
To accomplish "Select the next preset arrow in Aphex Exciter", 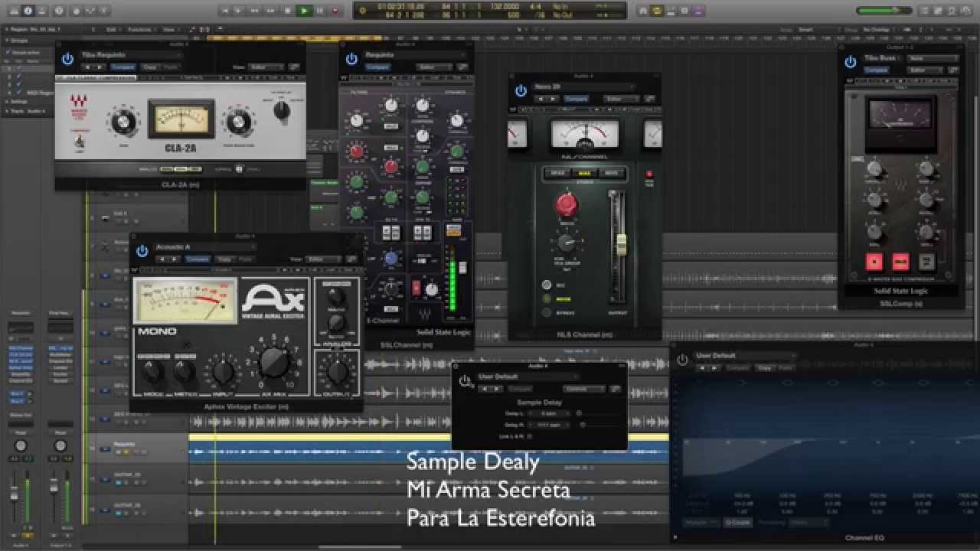I will tap(175, 259).
